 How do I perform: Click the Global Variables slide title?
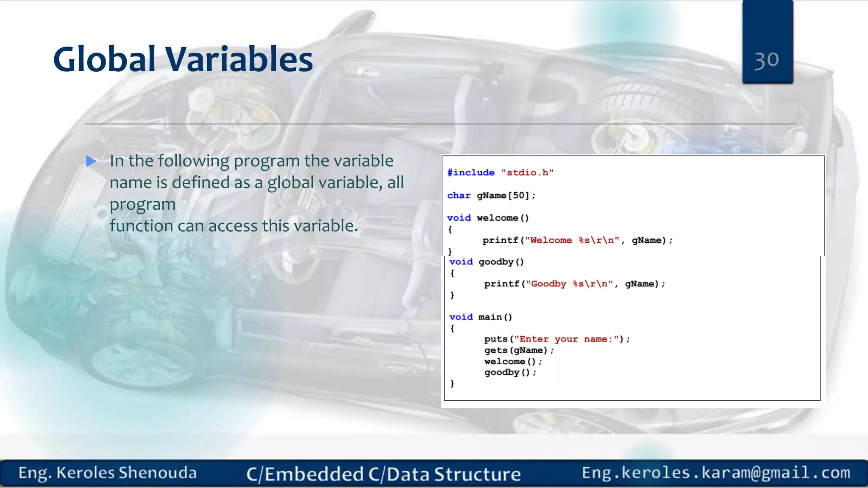click(x=183, y=59)
